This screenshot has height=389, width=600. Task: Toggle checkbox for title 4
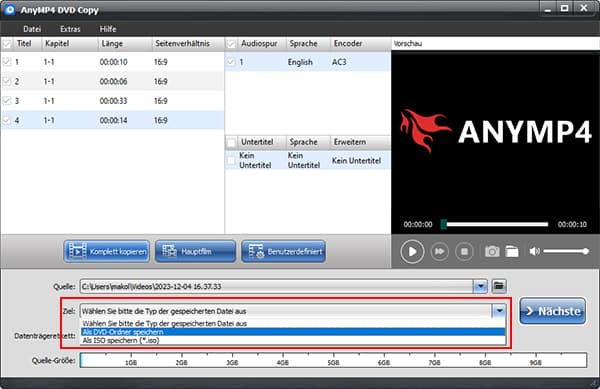(x=7, y=120)
